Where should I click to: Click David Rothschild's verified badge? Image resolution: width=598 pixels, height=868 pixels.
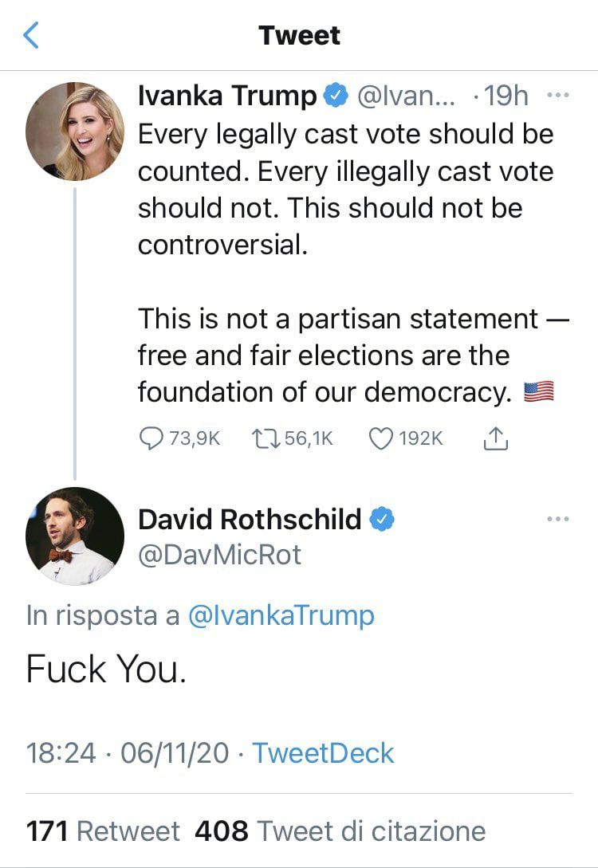[x=384, y=519]
